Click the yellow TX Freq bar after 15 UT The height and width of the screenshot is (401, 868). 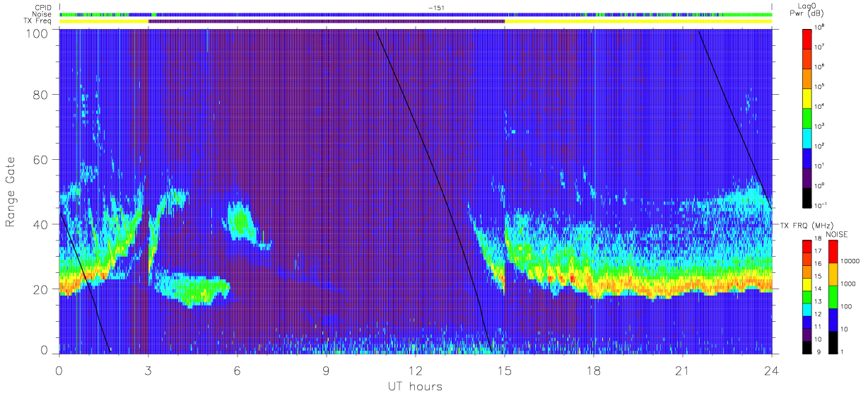click(638, 21)
